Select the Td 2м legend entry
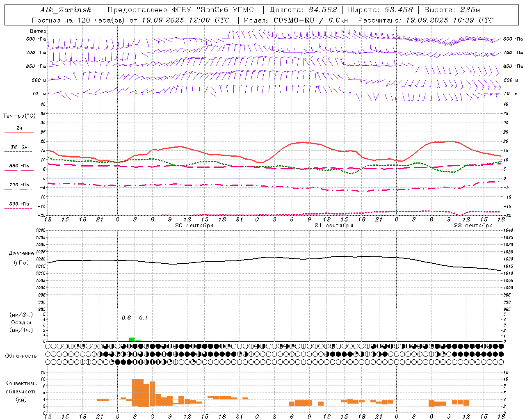The width and height of the screenshot is (525, 420). coord(19,147)
